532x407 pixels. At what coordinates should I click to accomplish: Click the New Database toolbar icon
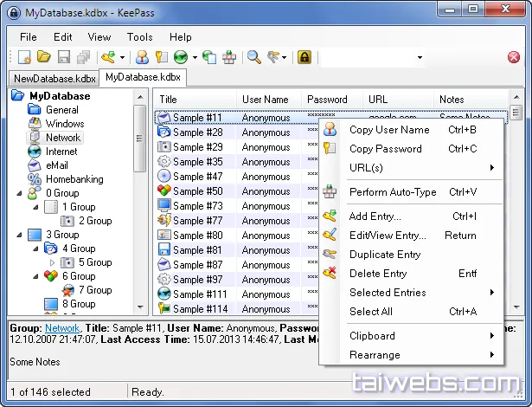(x=24, y=57)
